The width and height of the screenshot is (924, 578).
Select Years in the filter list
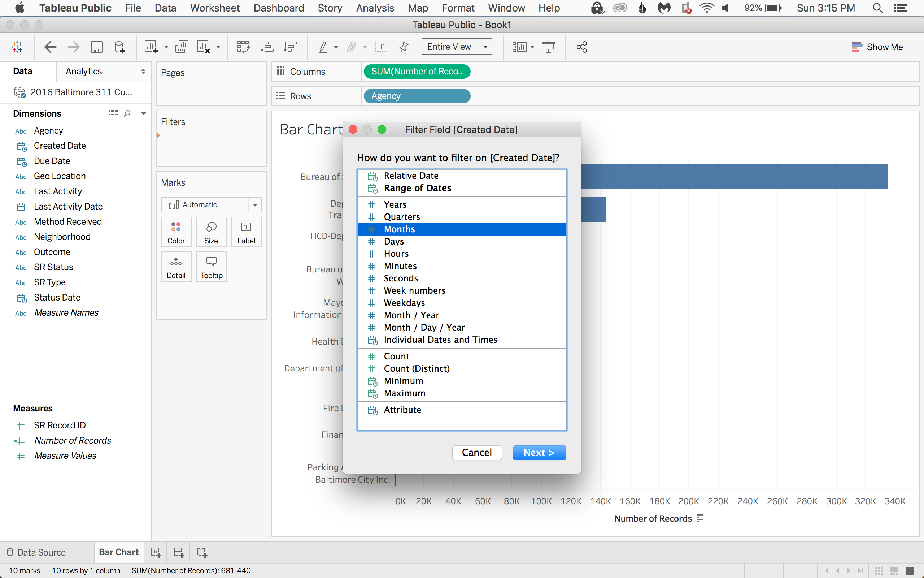[462, 204]
